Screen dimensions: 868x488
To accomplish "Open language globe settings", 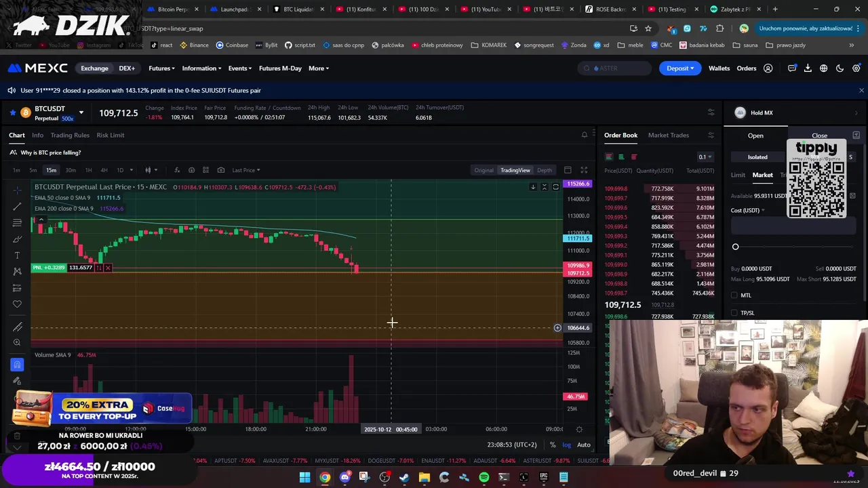I will [824, 68].
